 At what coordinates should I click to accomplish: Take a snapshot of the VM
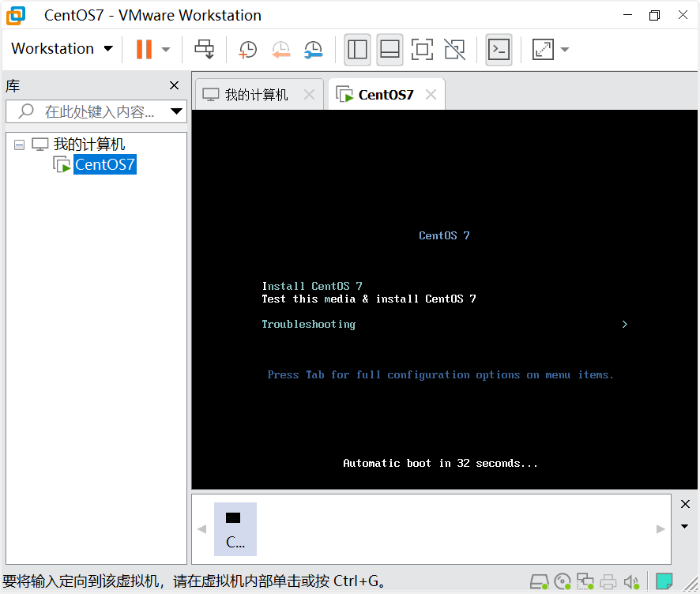click(x=248, y=49)
